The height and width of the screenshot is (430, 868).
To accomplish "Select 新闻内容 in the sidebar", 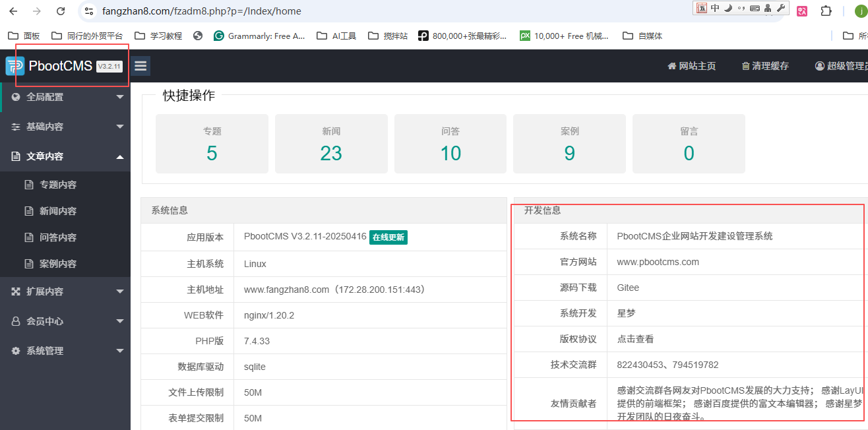I will [x=59, y=210].
